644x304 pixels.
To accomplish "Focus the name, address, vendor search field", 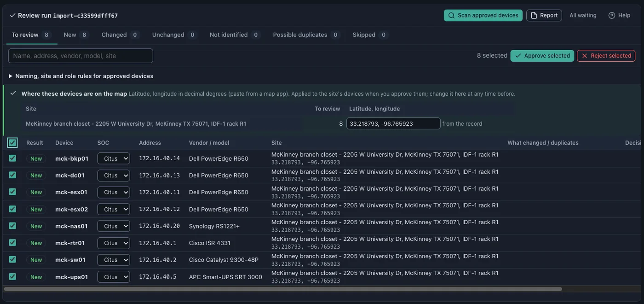I will pyautogui.click(x=80, y=56).
